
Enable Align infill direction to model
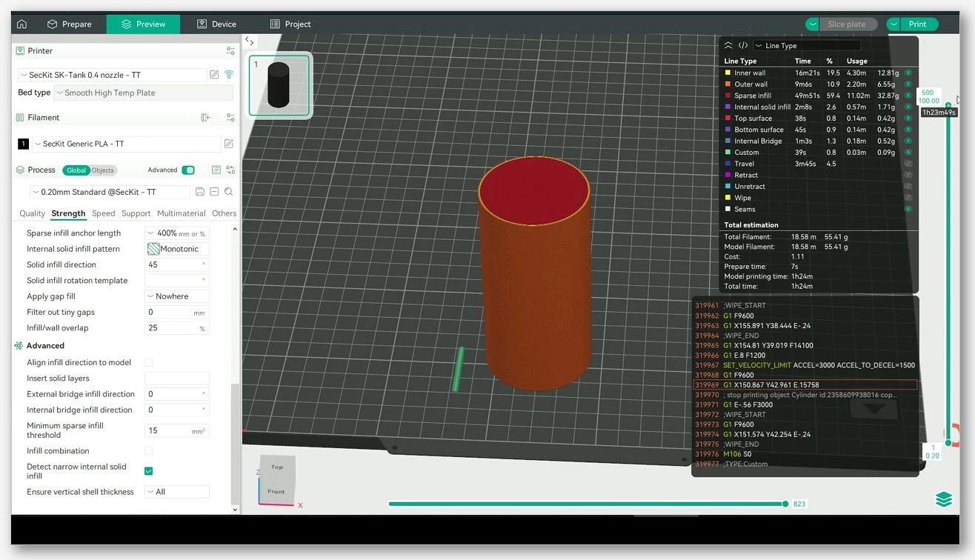pyautogui.click(x=149, y=363)
